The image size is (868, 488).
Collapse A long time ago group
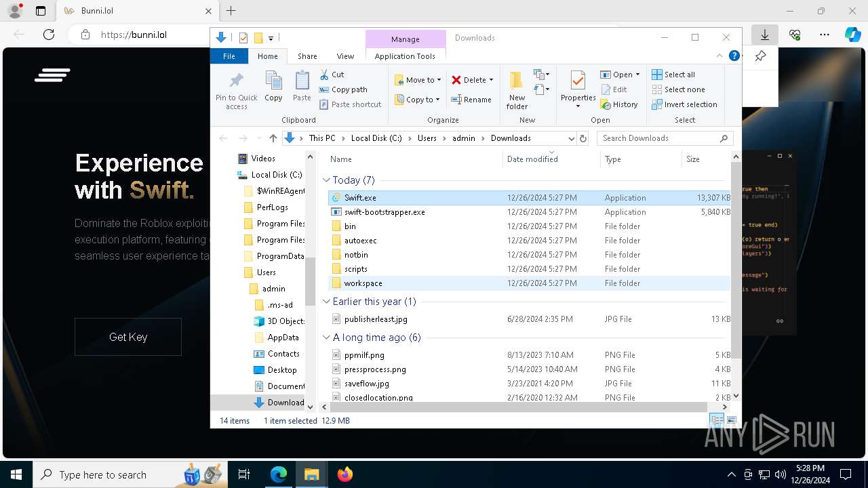[x=326, y=338]
